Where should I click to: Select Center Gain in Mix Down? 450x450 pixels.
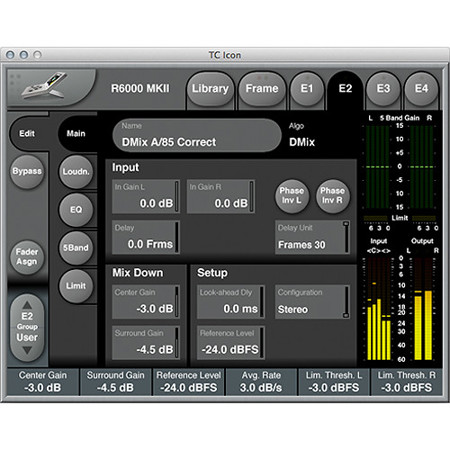146,302
